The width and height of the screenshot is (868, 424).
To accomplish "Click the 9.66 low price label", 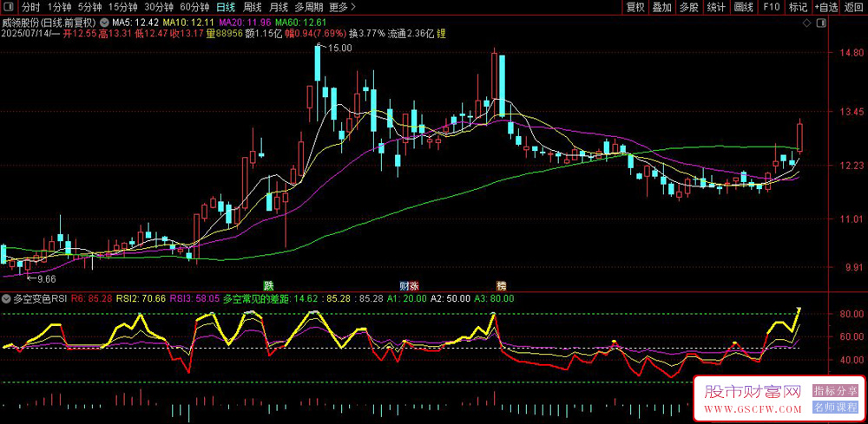I will [x=47, y=279].
